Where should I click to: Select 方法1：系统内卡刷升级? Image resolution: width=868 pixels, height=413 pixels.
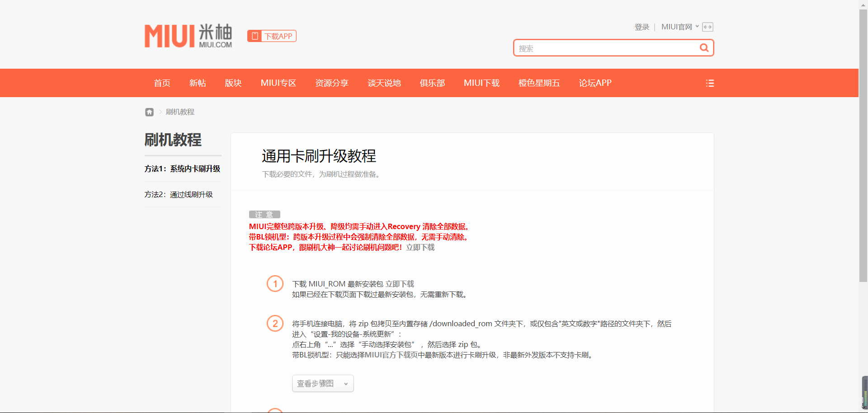pyautogui.click(x=183, y=169)
